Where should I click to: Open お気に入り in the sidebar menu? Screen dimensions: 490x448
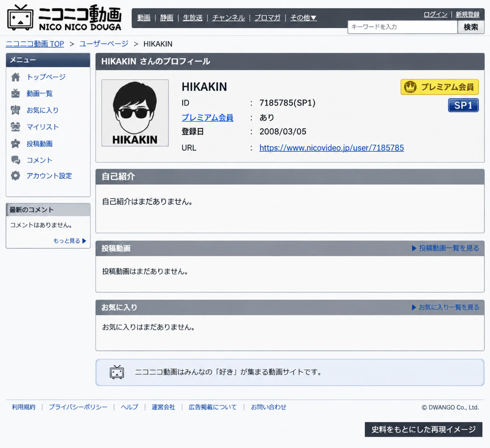point(42,110)
